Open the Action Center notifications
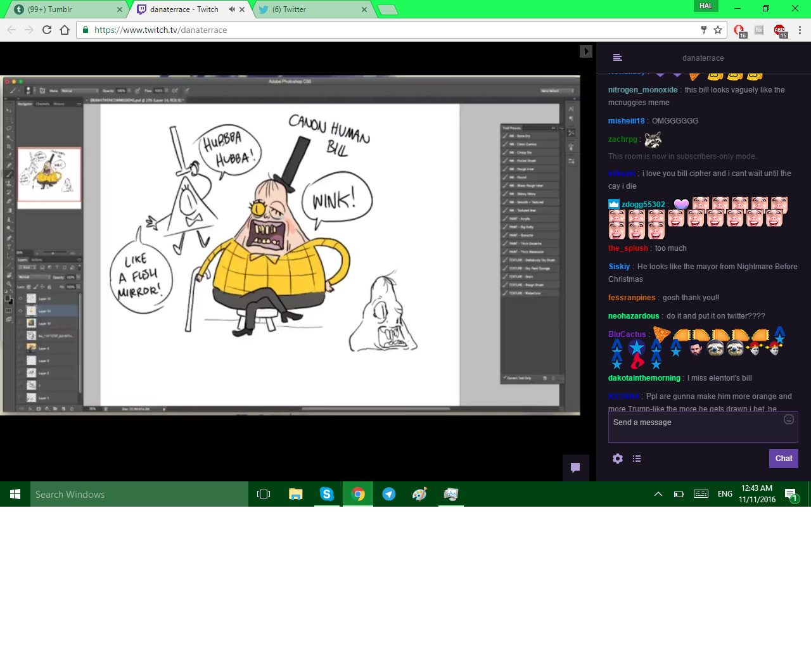 (x=792, y=495)
